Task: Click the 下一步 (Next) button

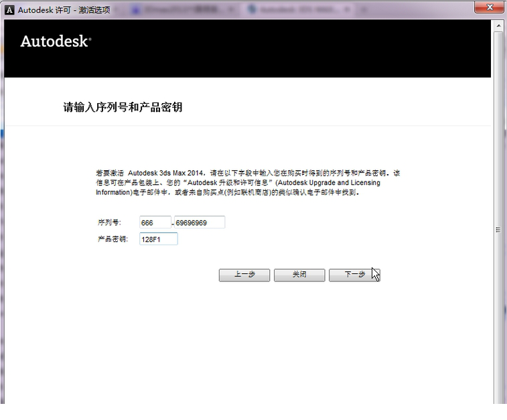Action: 354,275
